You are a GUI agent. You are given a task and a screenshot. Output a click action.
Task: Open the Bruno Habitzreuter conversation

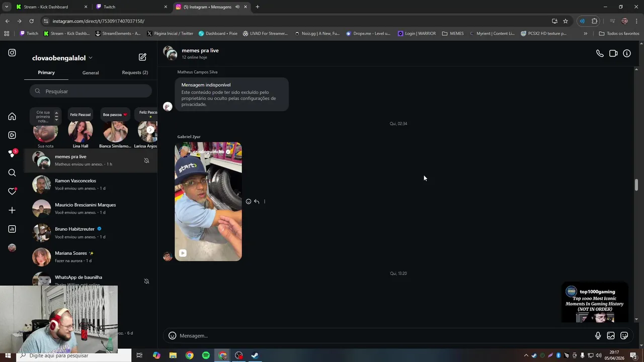[x=91, y=233]
